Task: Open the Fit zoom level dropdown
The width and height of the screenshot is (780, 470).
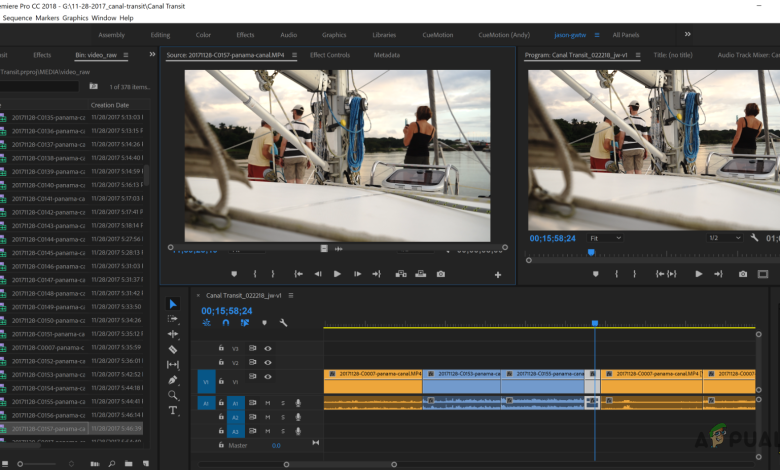Action: pyautogui.click(x=604, y=238)
